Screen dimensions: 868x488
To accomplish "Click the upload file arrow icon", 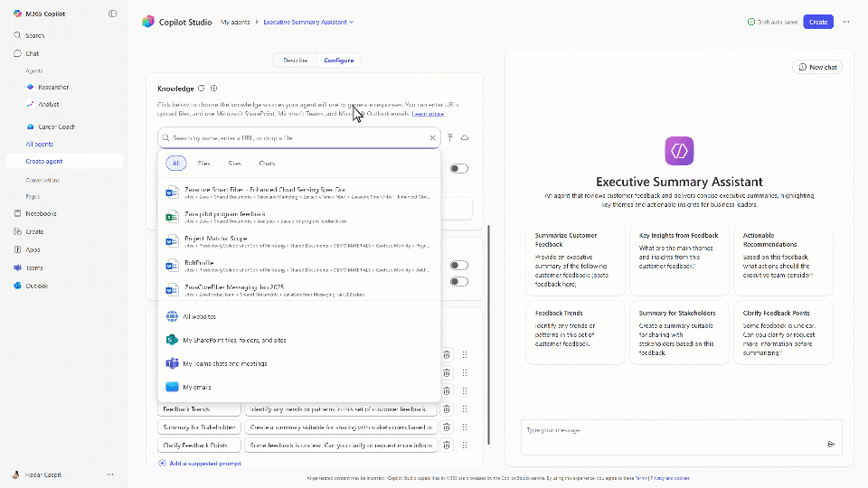I will [450, 137].
